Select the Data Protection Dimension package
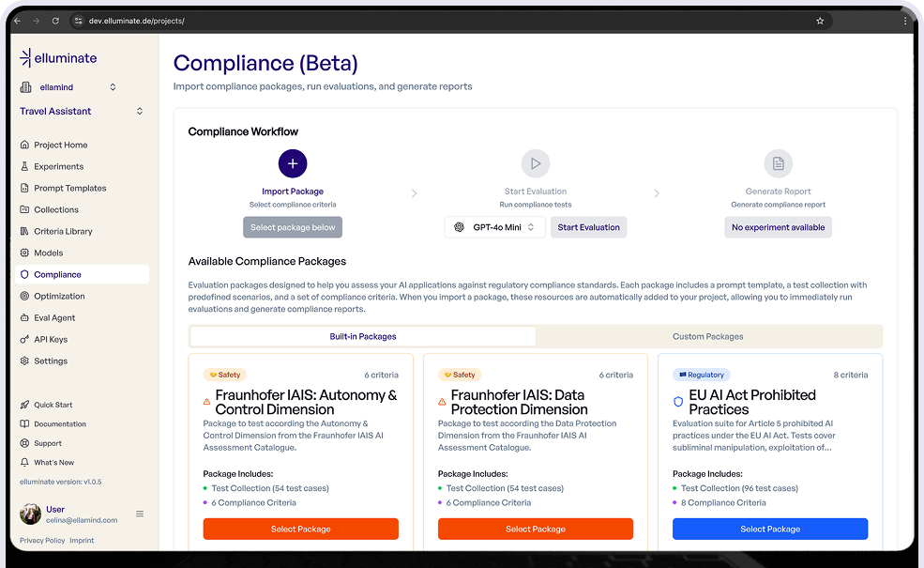 (x=536, y=530)
